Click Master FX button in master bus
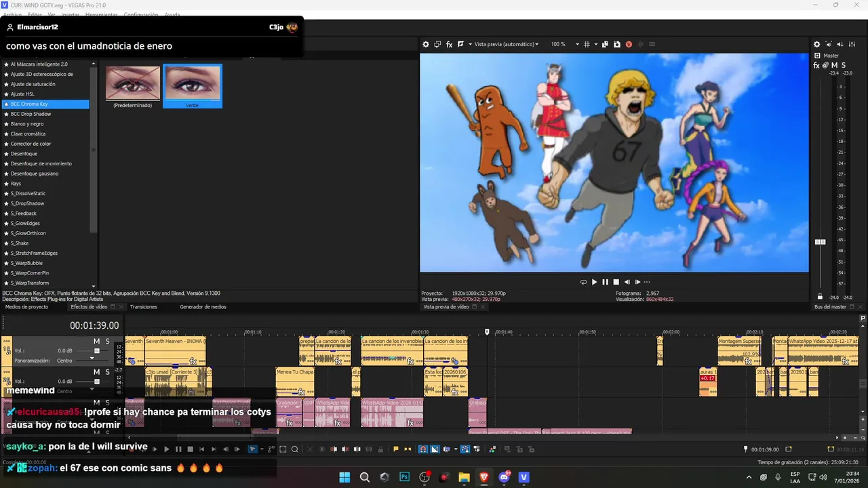 (x=816, y=65)
